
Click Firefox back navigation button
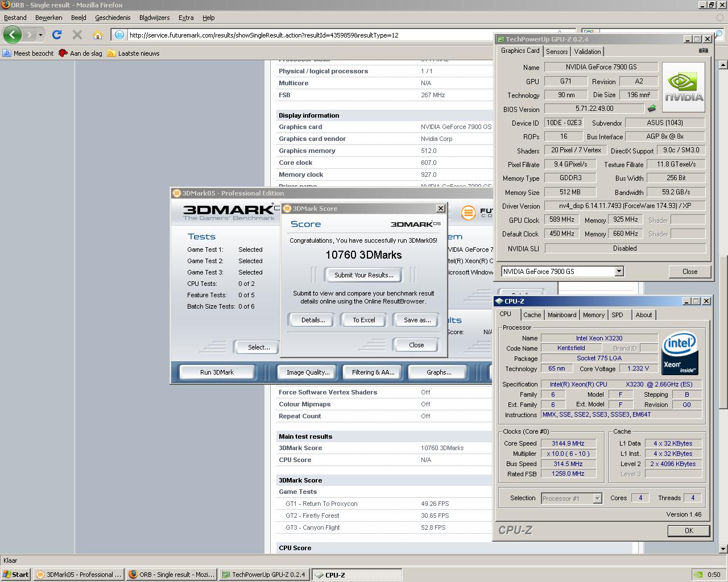coord(12,35)
